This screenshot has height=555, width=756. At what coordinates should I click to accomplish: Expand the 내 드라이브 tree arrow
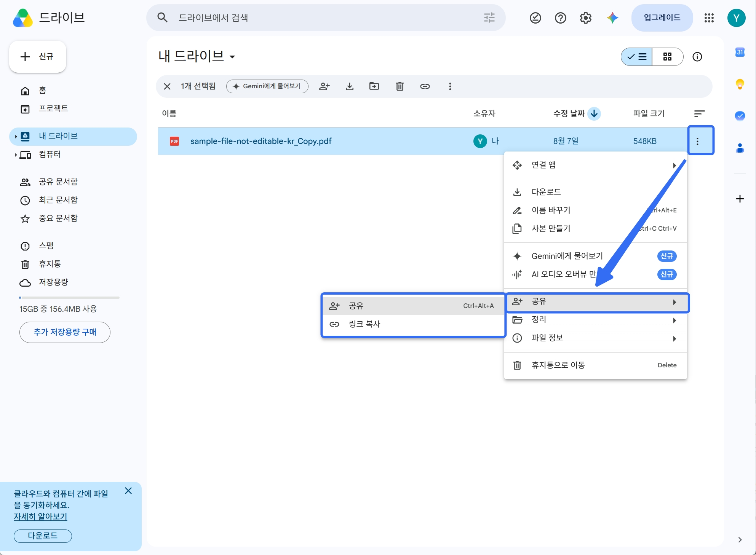pos(16,136)
